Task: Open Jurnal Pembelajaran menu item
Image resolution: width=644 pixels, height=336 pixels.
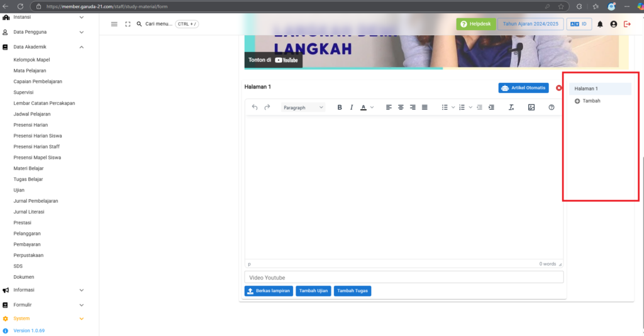Action: [36, 201]
